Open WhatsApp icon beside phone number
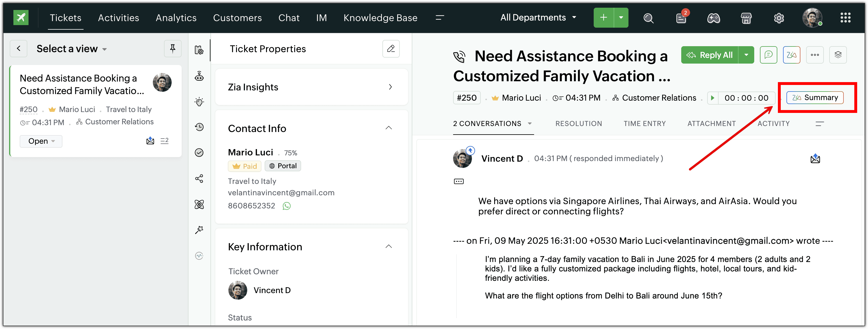The height and width of the screenshot is (329, 868). tap(286, 206)
